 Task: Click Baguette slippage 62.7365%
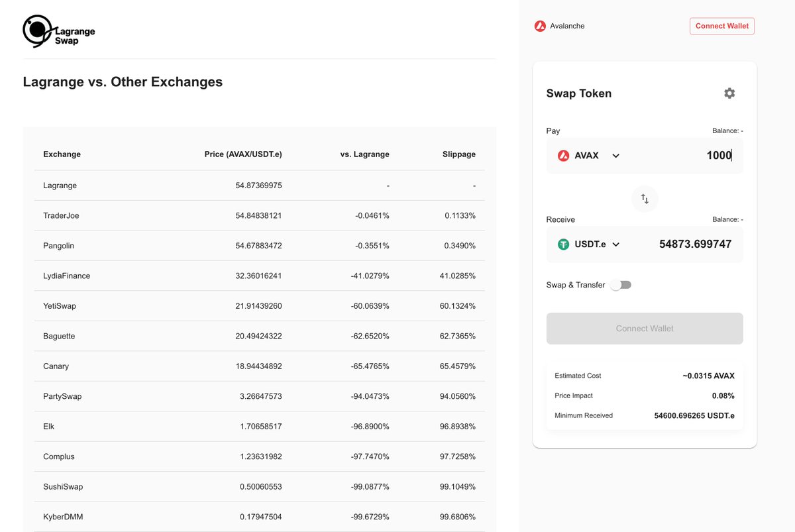tap(458, 337)
